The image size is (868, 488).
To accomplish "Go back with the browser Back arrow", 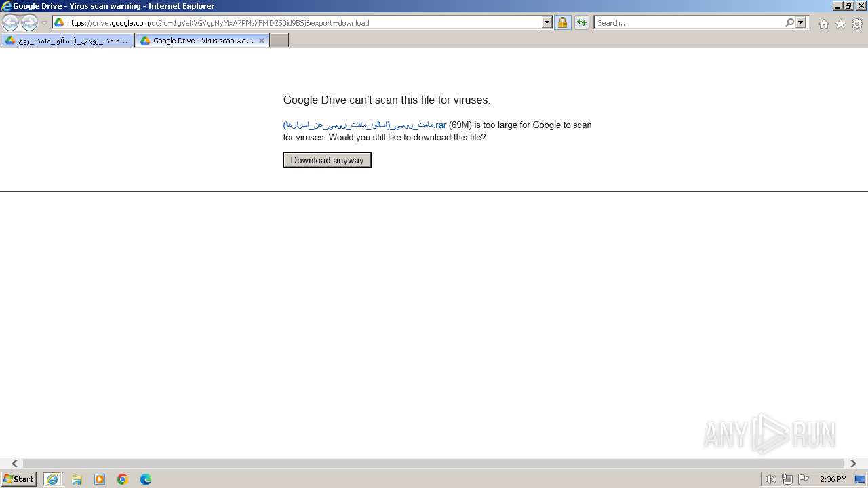I will pos(11,22).
